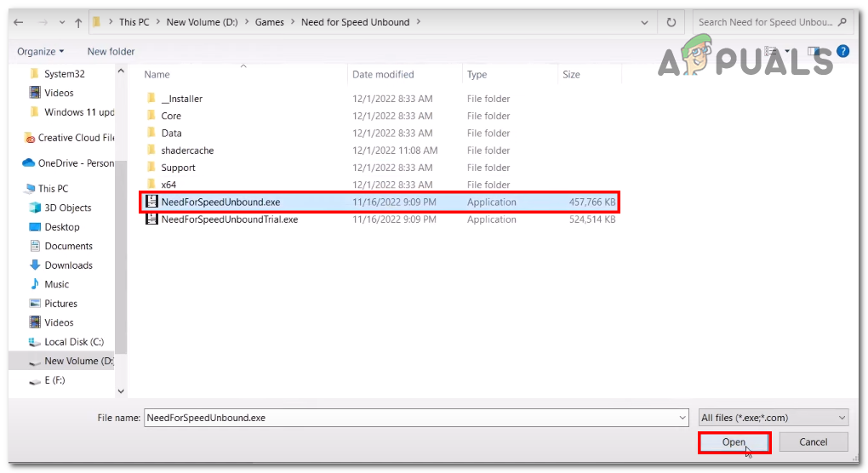Expand chevron after Need for Speed Unbound

point(418,22)
